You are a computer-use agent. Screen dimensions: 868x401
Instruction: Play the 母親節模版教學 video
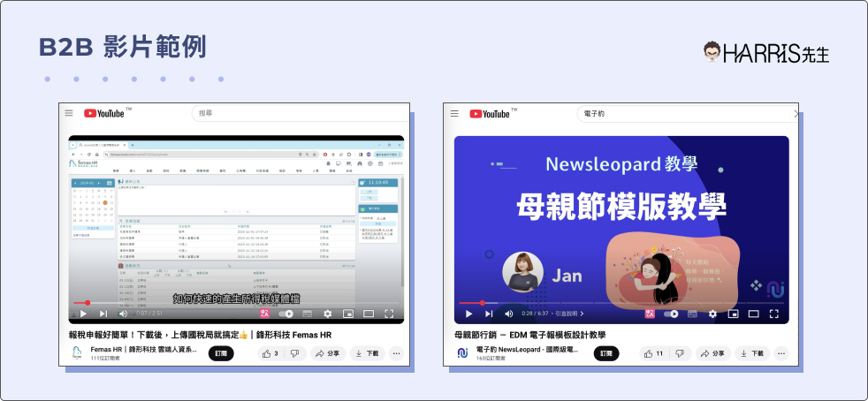(468, 314)
